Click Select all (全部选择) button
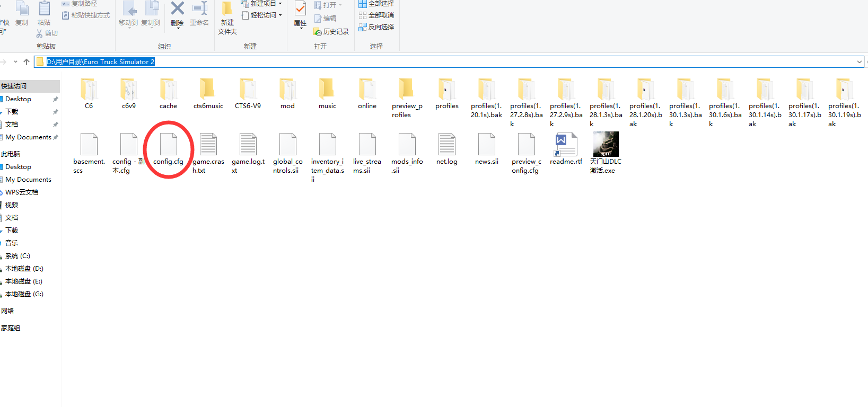 (x=376, y=4)
